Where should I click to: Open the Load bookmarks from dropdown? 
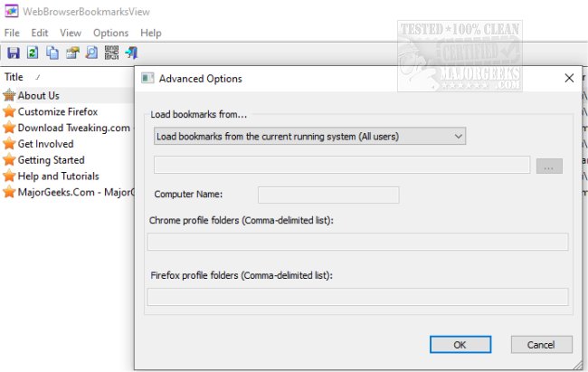click(x=309, y=137)
